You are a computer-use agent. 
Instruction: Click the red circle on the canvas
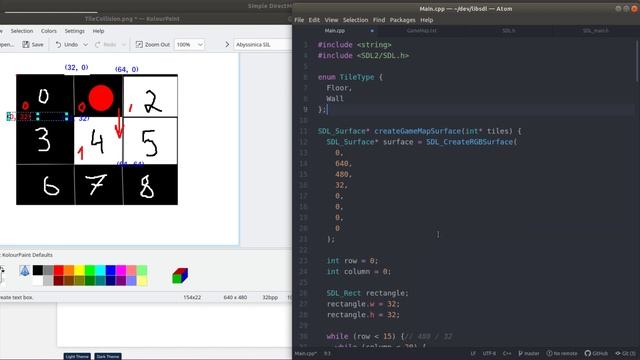pyautogui.click(x=101, y=98)
